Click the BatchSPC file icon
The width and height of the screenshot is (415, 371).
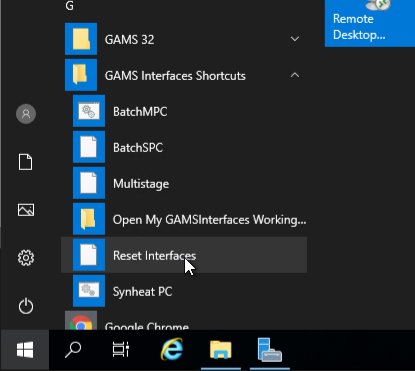pos(89,147)
